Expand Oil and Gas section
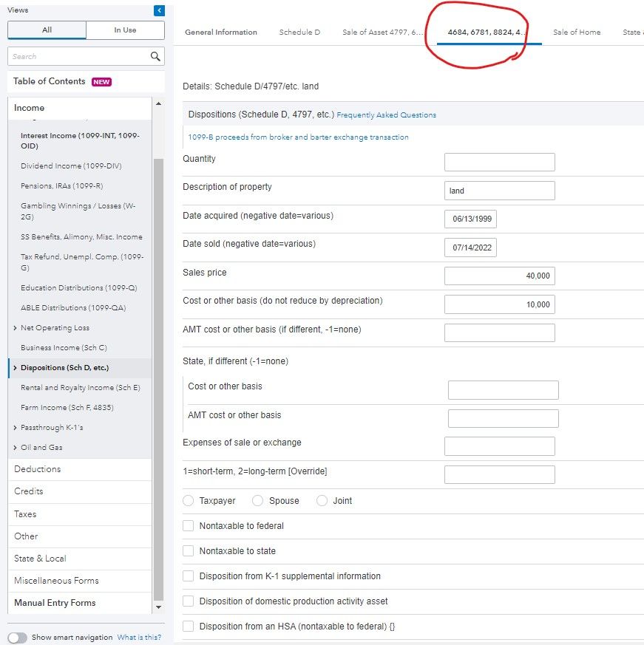Viewport: 644px width, 645px height. (x=16, y=448)
